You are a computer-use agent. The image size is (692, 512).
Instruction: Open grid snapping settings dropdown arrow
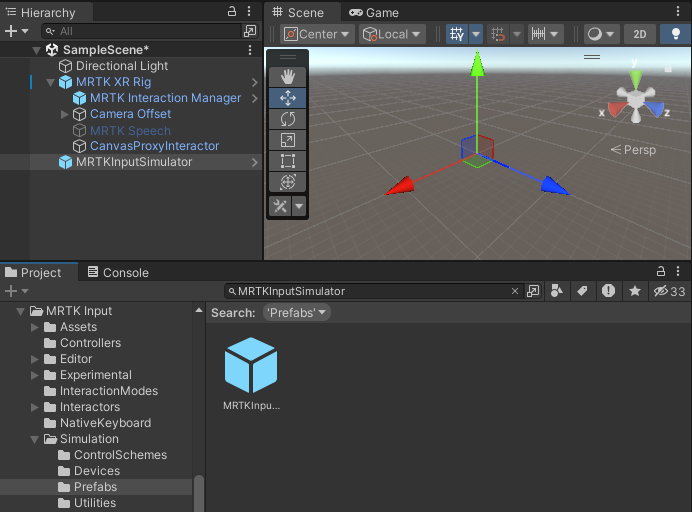(517, 34)
